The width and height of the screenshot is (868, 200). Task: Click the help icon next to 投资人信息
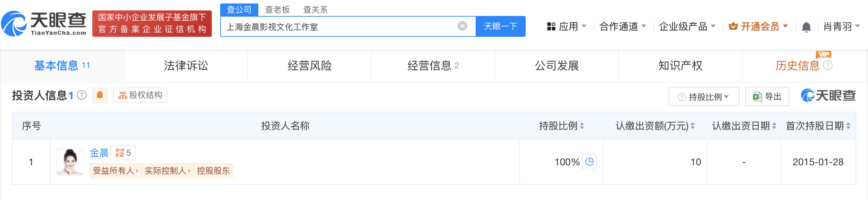point(82,95)
